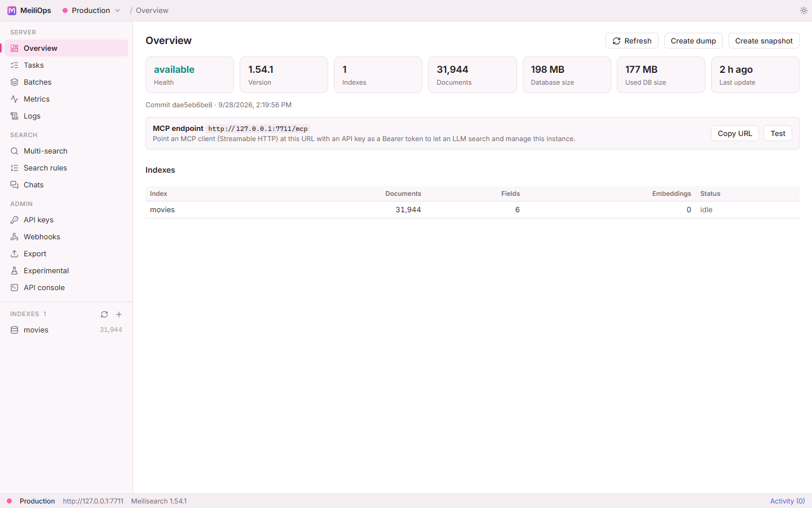Click the Webhooks icon in sidebar

[15, 237]
